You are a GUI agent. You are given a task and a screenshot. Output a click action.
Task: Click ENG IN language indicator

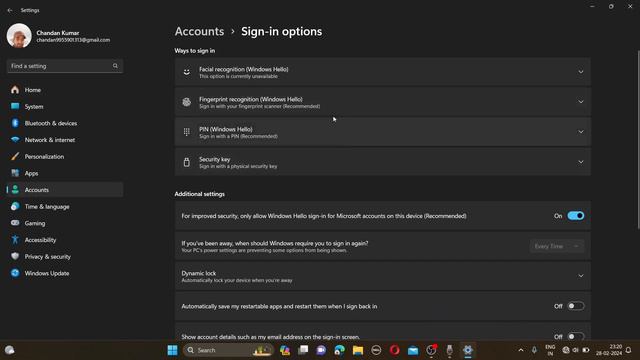tap(550, 350)
